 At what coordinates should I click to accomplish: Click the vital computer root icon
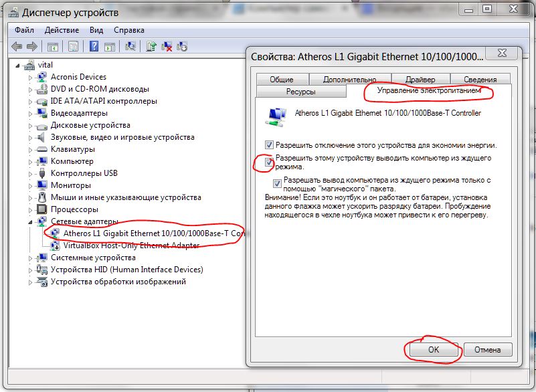pos(29,65)
